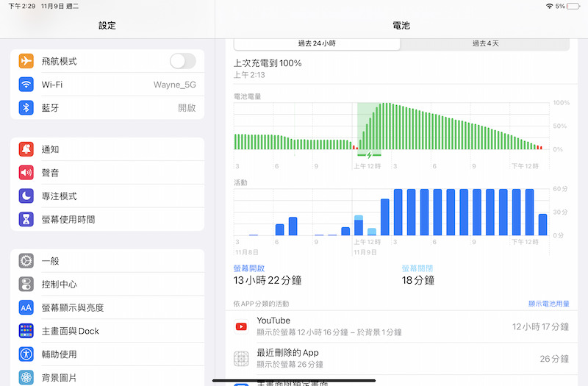Tap the Airplane Mode orange icon
The image size is (588, 386).
pos(26,61)
